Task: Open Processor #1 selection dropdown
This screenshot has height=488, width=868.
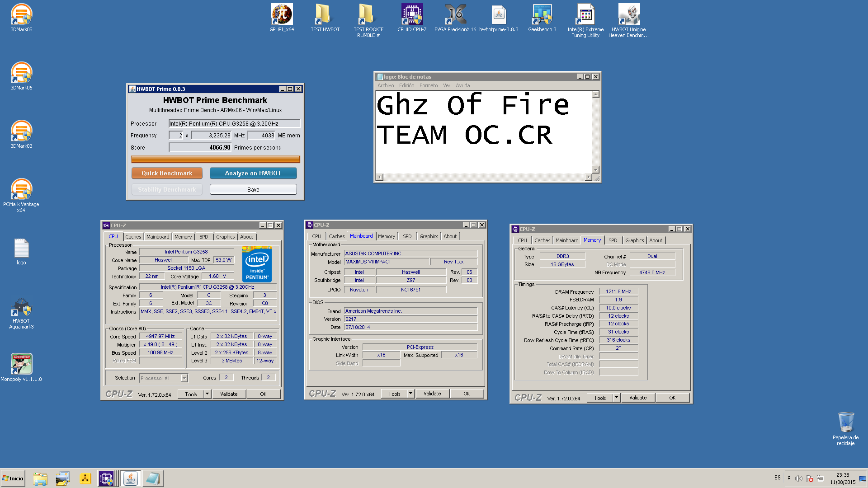Action: click(x=164, y=378)
